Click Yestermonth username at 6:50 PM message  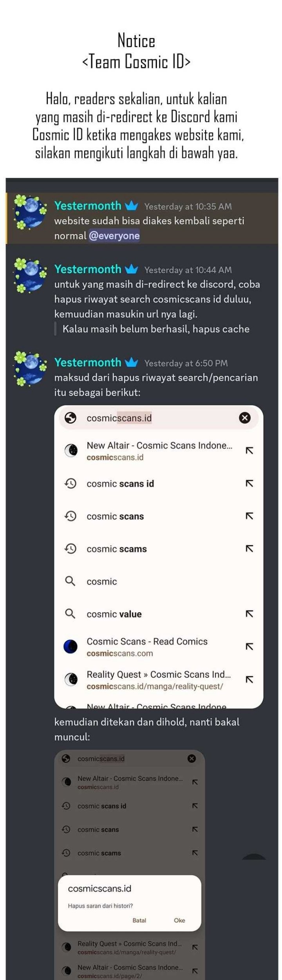tap(88, 362)
